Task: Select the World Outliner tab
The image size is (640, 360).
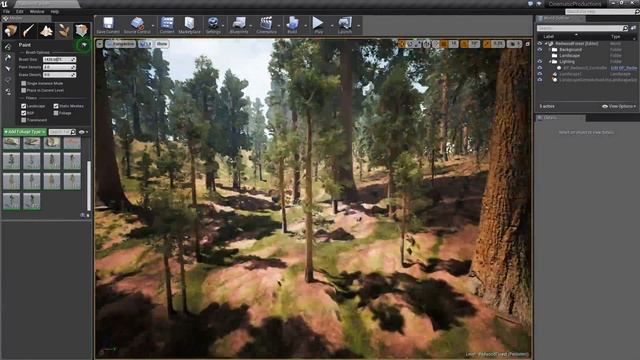Action: (x=559, y=18)
